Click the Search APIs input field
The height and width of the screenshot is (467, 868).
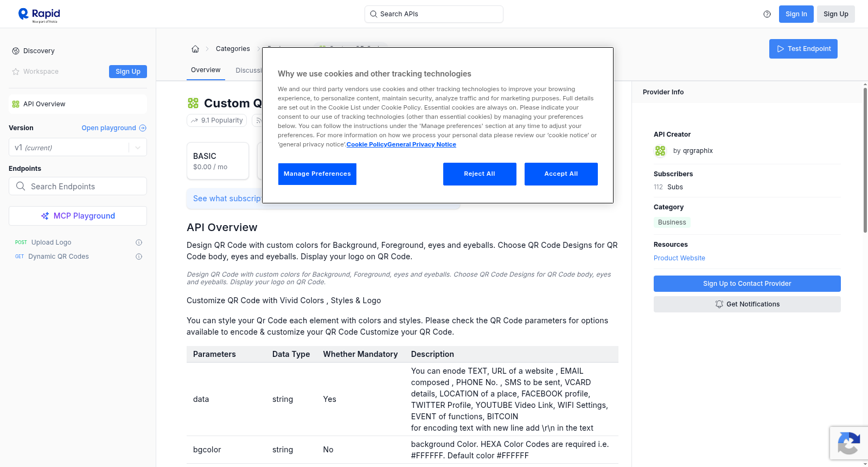click(433, 14)
